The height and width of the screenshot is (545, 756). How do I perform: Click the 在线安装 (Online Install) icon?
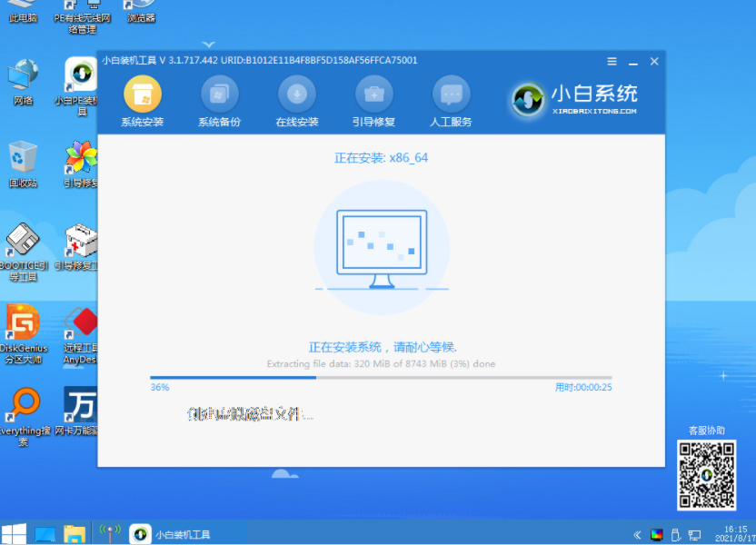point(298,98)
